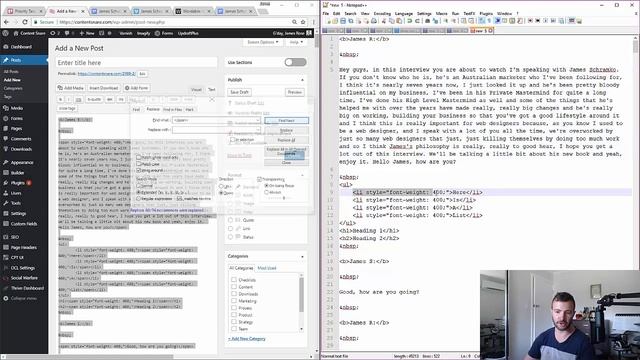This screenshot has height=360, width=640.
Task: Open the File menu in Notepad++
Action: coord(326,13)
